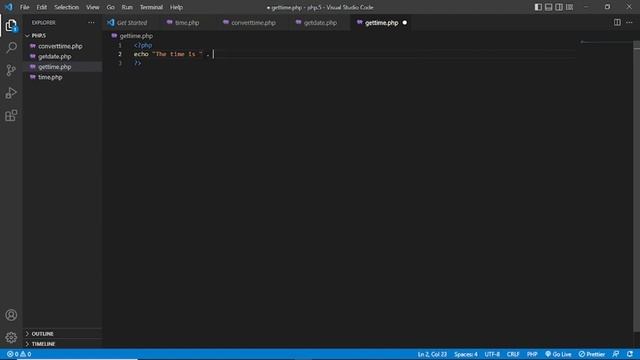Screen dimensions: 640x360
Task: Click line number 2 in gutter
Action: point(120,54)
